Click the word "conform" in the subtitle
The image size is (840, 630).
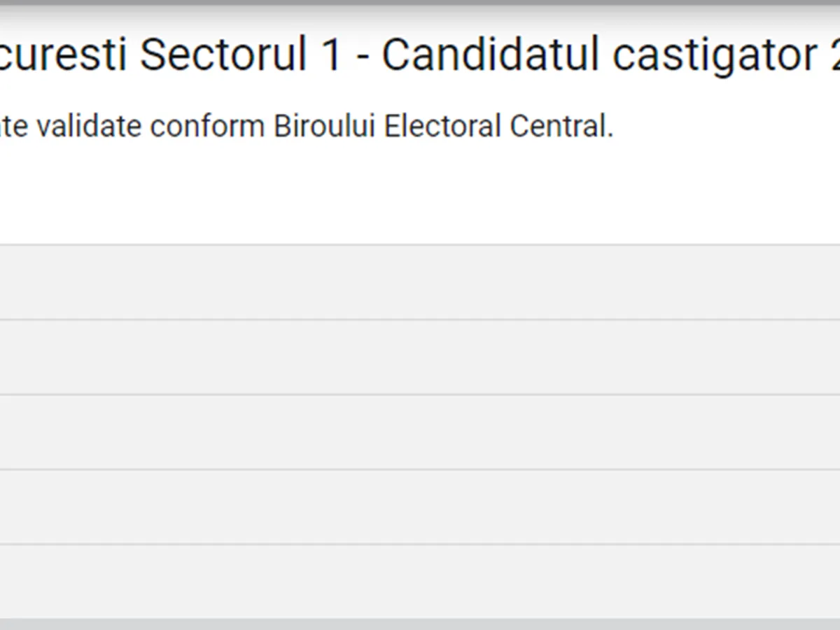click(209, 127)
